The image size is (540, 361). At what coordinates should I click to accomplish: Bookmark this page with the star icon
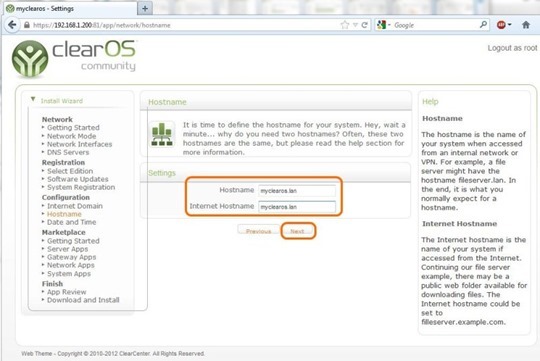(x=344, y=25)
